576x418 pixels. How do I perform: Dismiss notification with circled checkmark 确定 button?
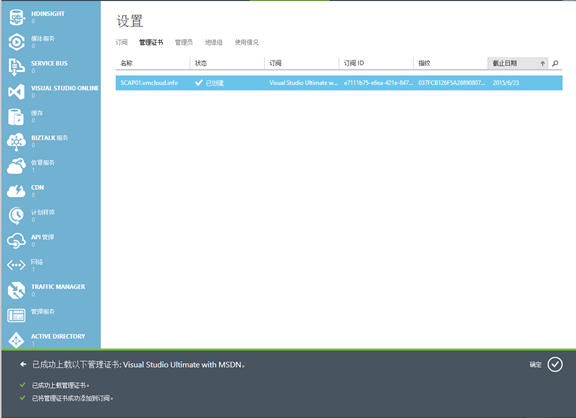(555, 364)
